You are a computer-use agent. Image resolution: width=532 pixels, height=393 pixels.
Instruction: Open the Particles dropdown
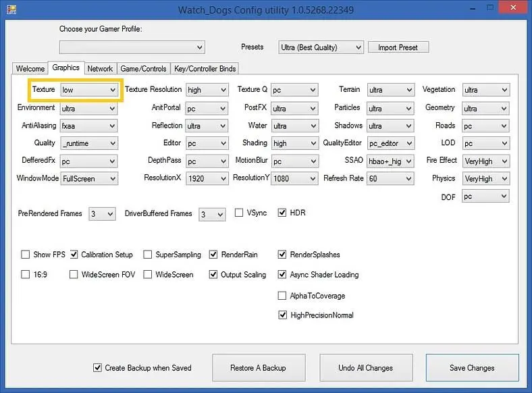[x=390, y=109]
